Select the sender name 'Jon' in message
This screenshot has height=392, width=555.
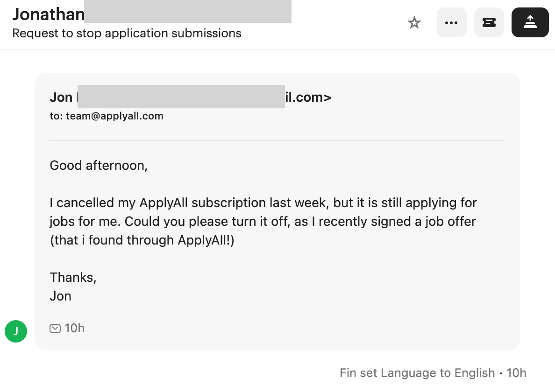point(61,98)
